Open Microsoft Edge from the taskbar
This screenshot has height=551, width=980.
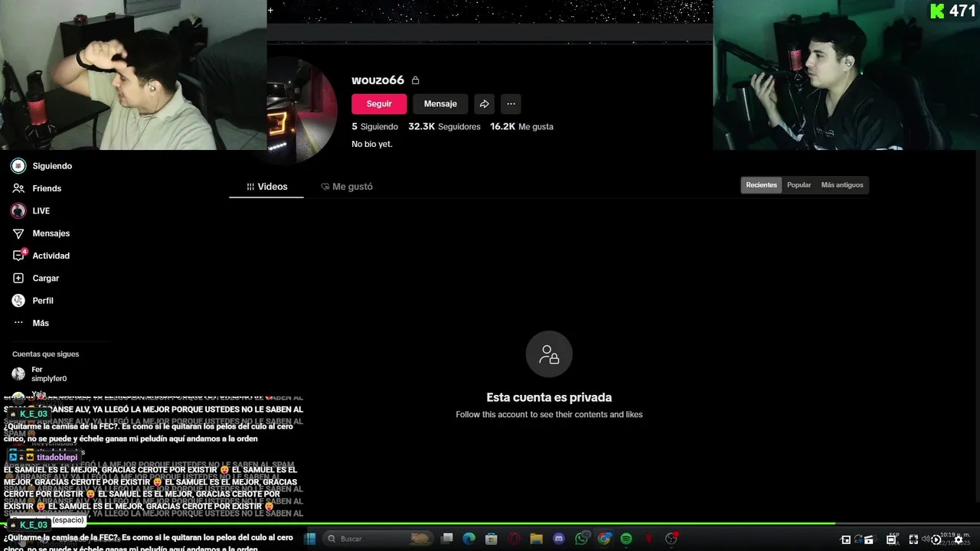pyautogui.click(x=469, y=539)
